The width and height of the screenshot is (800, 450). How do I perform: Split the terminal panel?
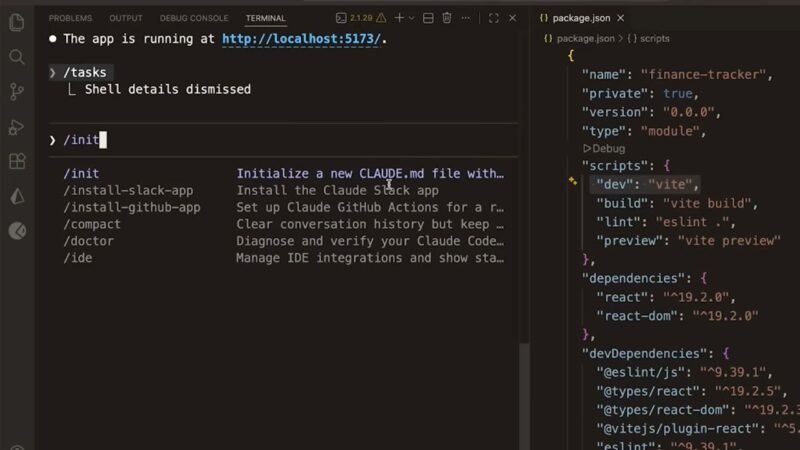[428, 18]
